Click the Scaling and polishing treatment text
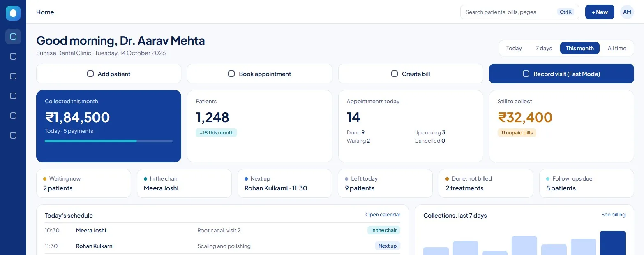Viewport: 644px width, 255px height. pos(224,246)
